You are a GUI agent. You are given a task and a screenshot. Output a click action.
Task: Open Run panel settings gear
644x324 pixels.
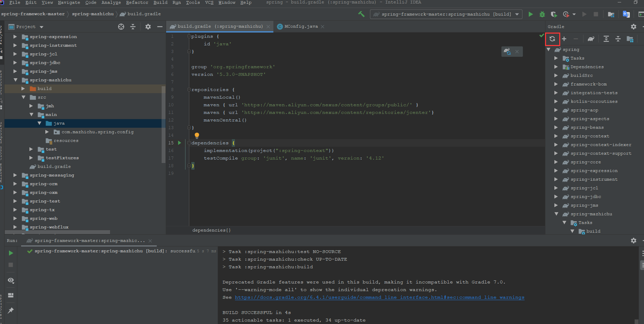pyautogui.click(x=633, y=240)
